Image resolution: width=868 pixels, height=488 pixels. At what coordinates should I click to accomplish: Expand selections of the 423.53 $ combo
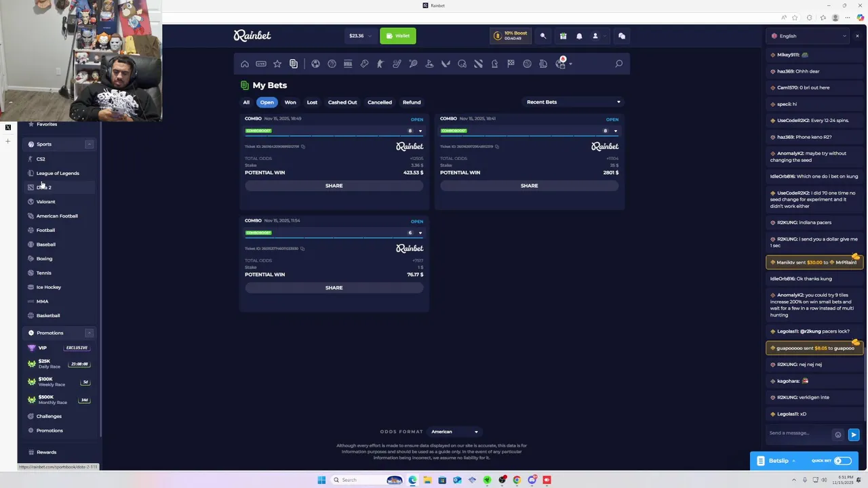click(x=420, y=131)
